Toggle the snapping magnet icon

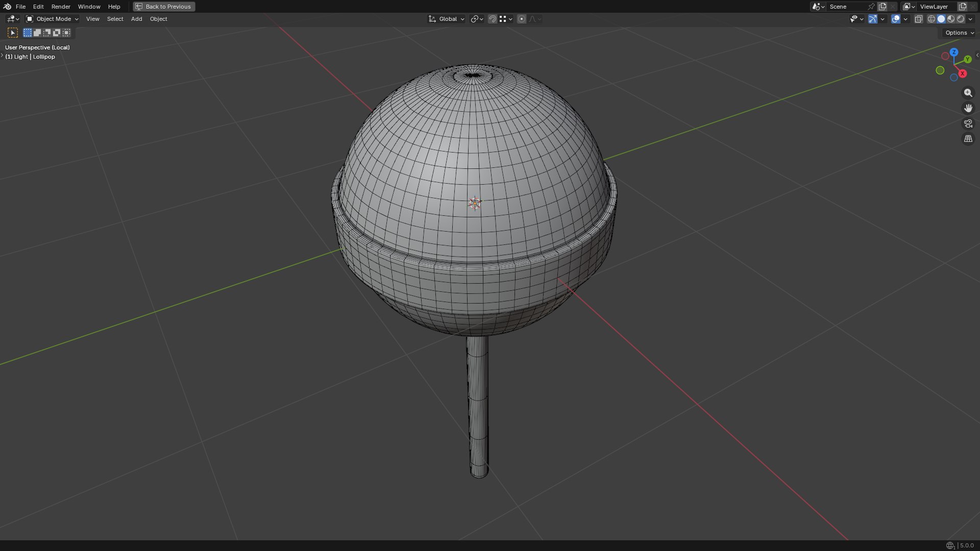(x=493, y=19)
